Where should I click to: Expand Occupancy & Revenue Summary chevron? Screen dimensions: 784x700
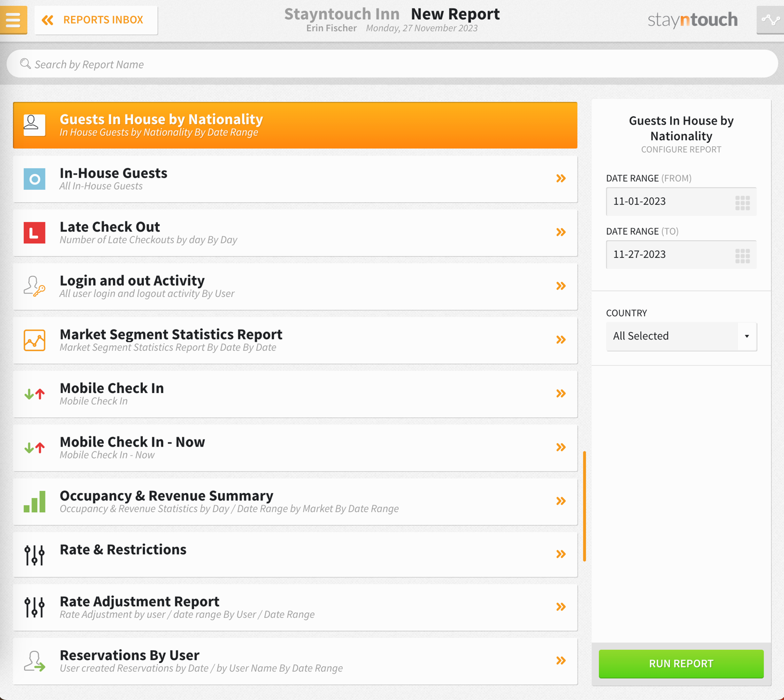pos(560,501)
